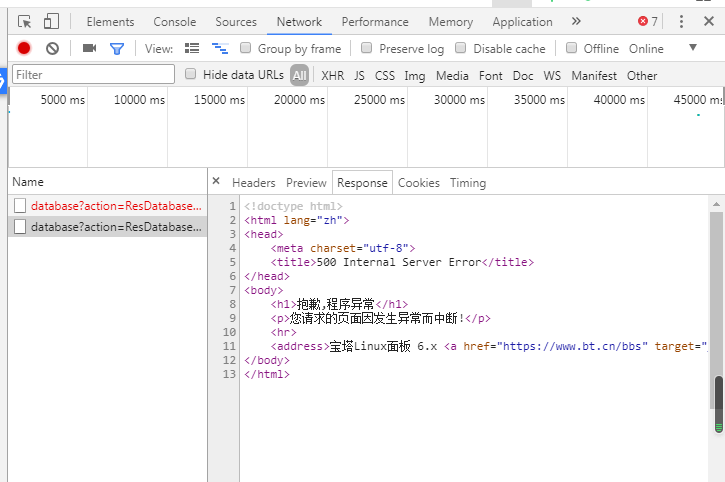Screen dimensions: 725x482
Task: Clear the network log
Action: pyautogui.click(x=52, y=48)
